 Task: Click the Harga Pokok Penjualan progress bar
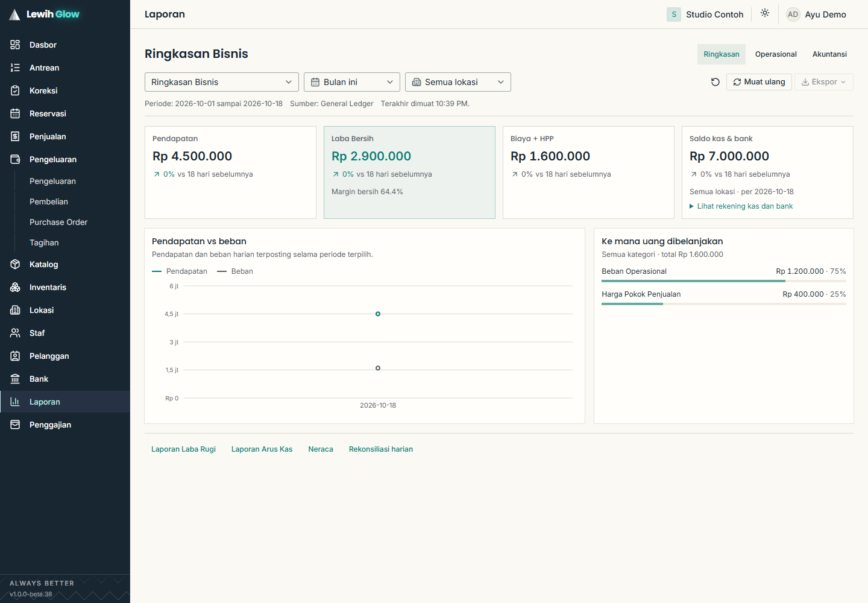(724, 304)
